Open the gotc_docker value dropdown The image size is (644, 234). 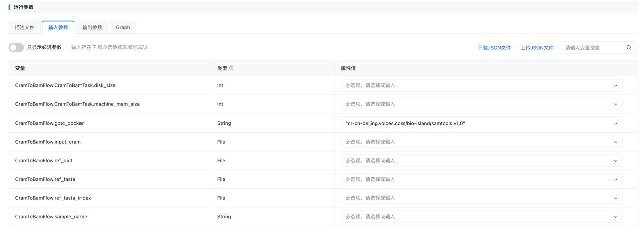616,123
